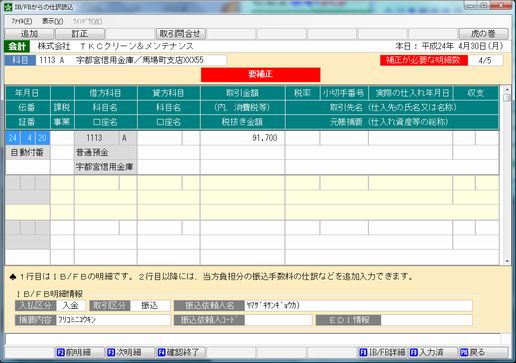The image size is (516, 363).
Task: Click the 宇都宮信用金庫 account cell in grid
Action: tap(105, 167)
